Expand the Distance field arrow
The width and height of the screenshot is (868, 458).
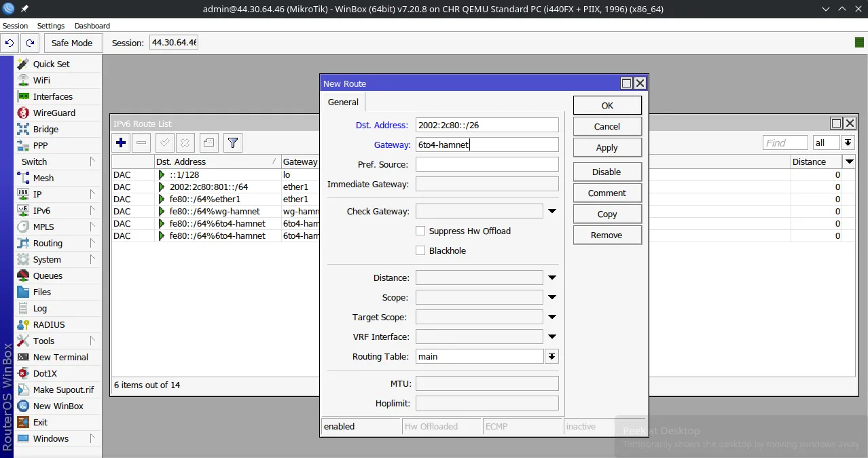pos(552,278)
